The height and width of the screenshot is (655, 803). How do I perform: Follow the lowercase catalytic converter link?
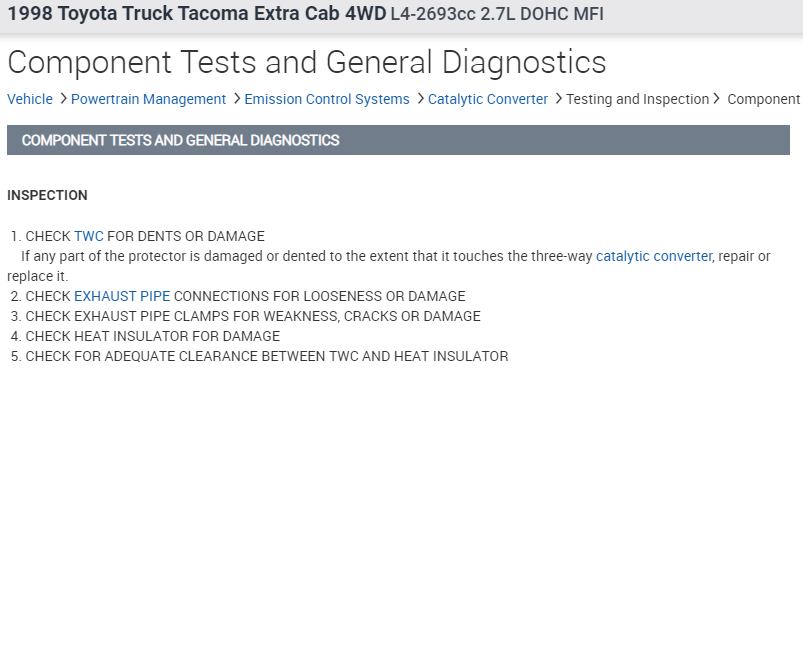[654, 256]
